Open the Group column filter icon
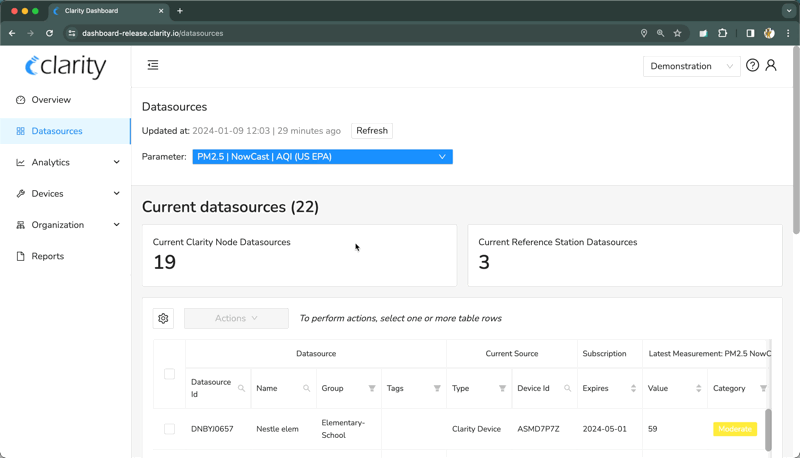The width and height of the screenshot is (800, 458). [372, 389]
